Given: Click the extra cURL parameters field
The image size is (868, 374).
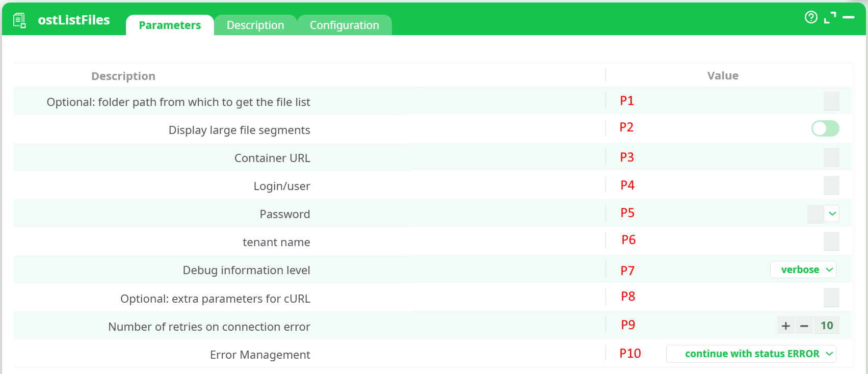Looking at the screenshot, I should pos(831,298).
